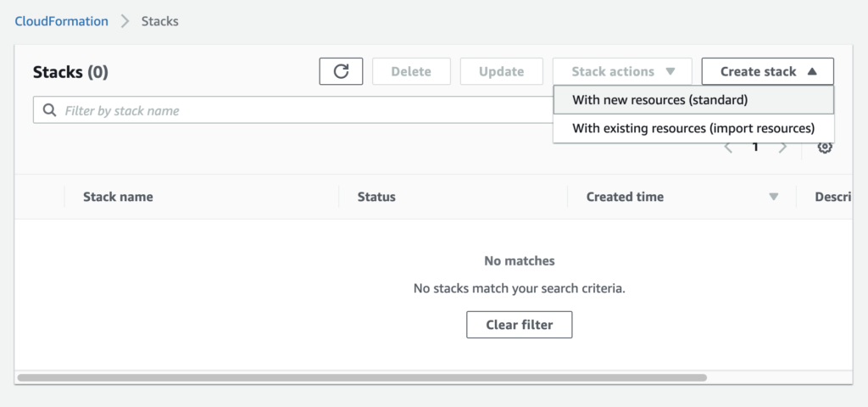Click the horizontal scrollbar thumb
This screenshot has width=868, height=407.
coord(362,377)
